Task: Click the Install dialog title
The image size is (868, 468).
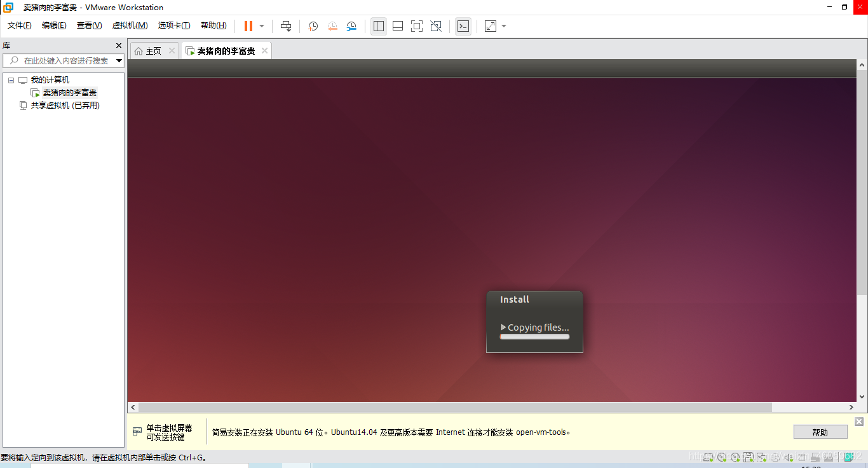Action: [515, 299]
